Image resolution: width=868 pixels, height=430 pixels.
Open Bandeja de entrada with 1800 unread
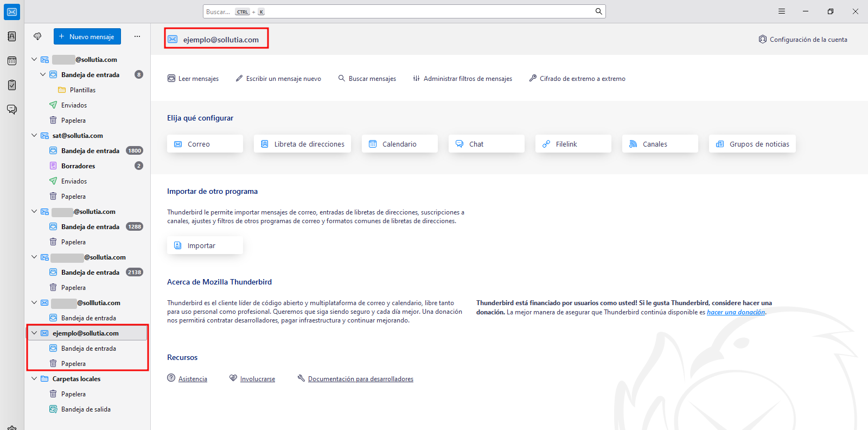coord(87,151)
